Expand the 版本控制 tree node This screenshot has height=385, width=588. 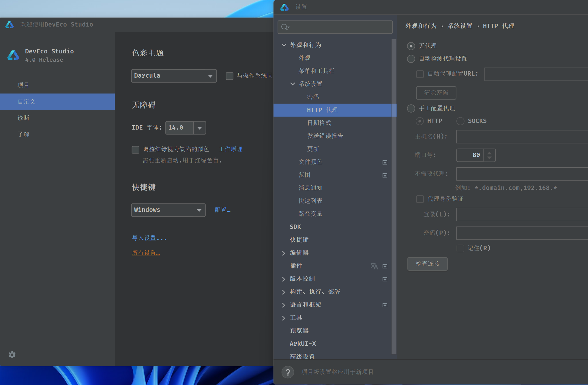[284, 279]
